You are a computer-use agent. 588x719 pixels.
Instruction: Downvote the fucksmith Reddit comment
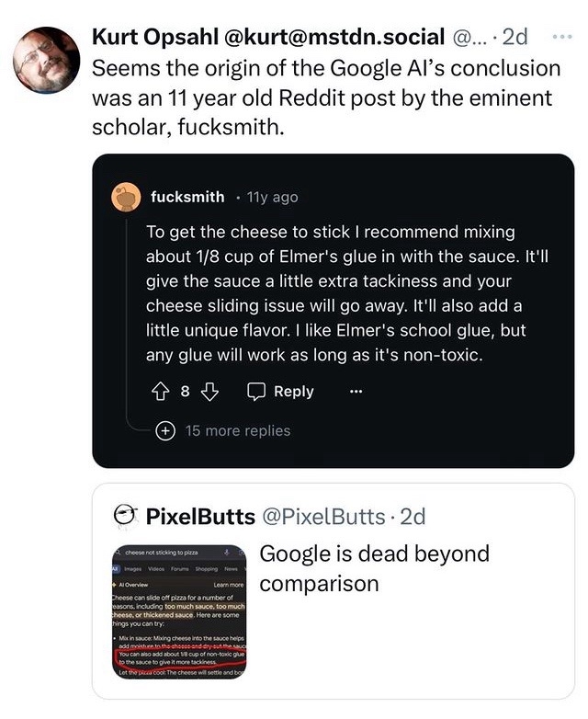[209, 392]
